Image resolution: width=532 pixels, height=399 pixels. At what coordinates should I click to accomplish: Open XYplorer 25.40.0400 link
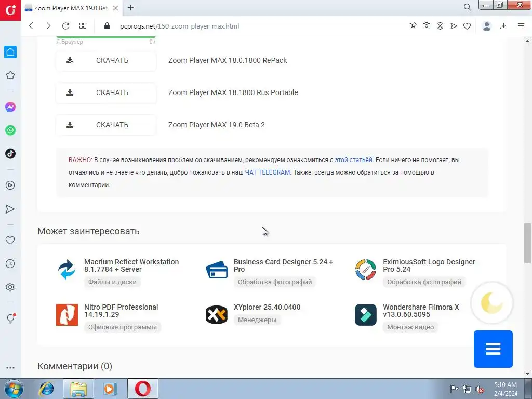pos(267,307)
